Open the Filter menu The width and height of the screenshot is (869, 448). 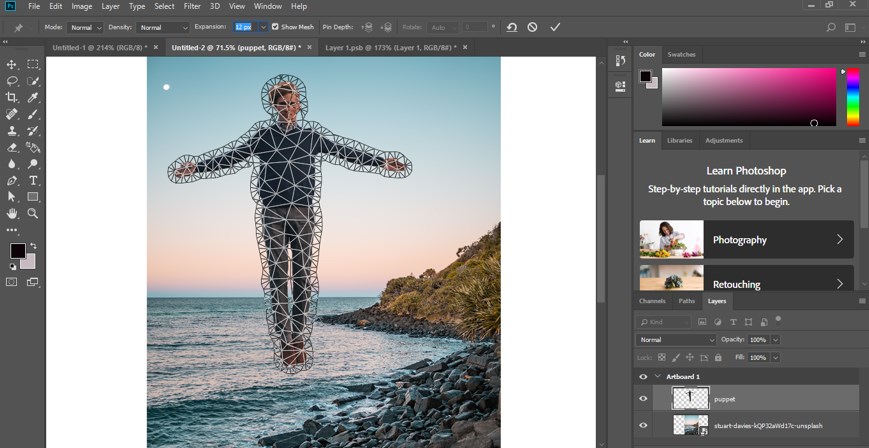(192, 6)
